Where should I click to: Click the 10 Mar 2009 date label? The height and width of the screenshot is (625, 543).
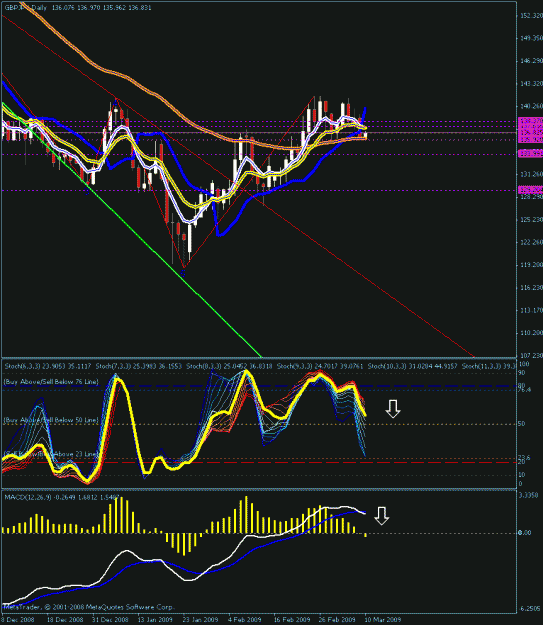(x=382, y=620)
